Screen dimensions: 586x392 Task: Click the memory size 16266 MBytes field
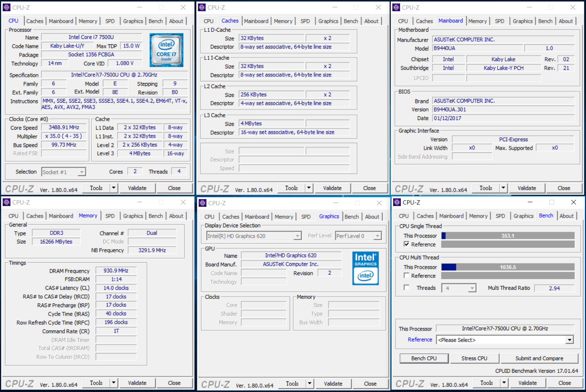click(x=56, y=242)
